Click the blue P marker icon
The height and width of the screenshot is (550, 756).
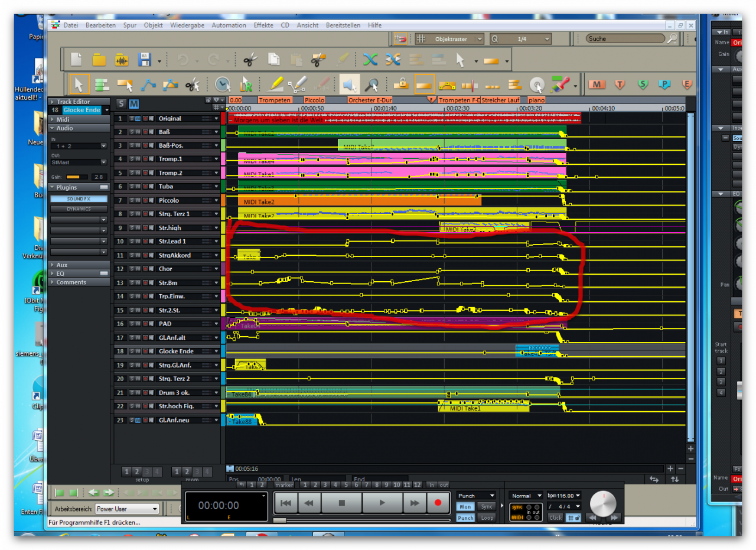coord(664,84)
